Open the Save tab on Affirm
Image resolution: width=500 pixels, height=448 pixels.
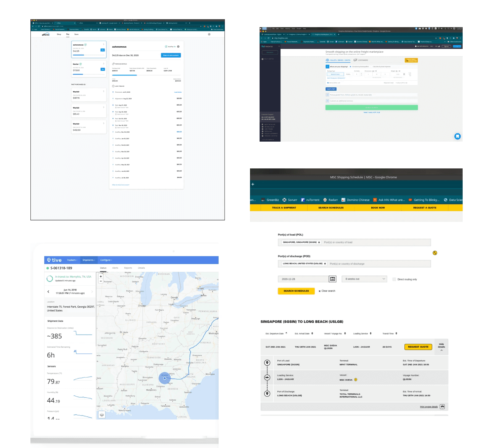(76, 34)
